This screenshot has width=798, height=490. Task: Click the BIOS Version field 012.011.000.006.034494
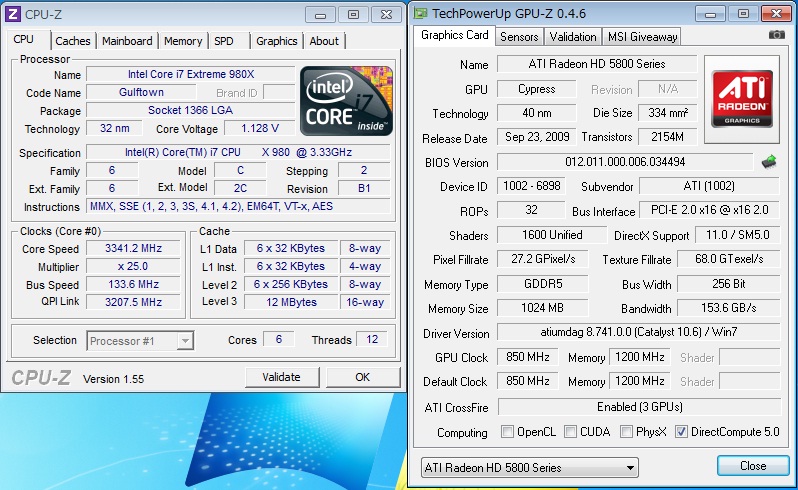click(x=625, y=162)
